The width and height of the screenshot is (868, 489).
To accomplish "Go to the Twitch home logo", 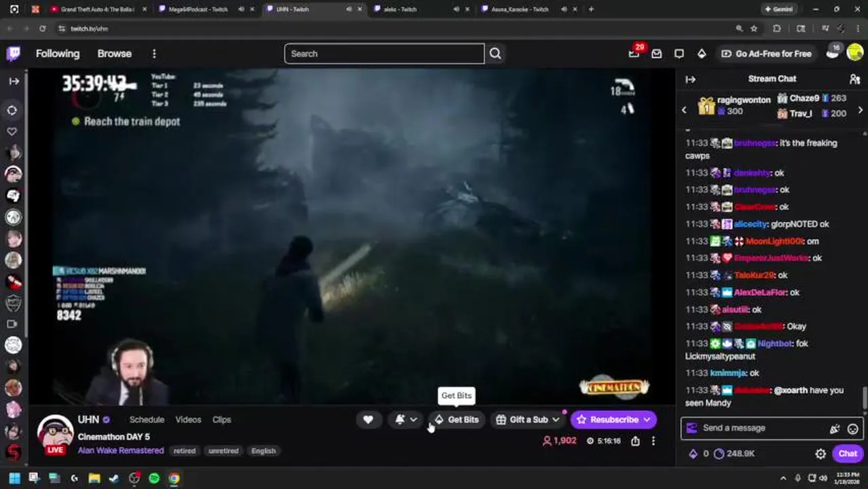I will coord(14,54).
